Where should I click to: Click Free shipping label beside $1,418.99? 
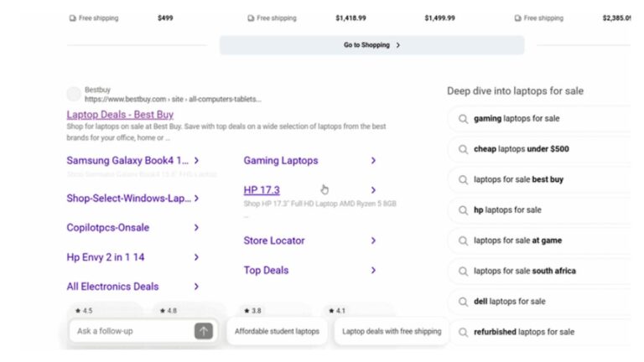click(272, 18)
